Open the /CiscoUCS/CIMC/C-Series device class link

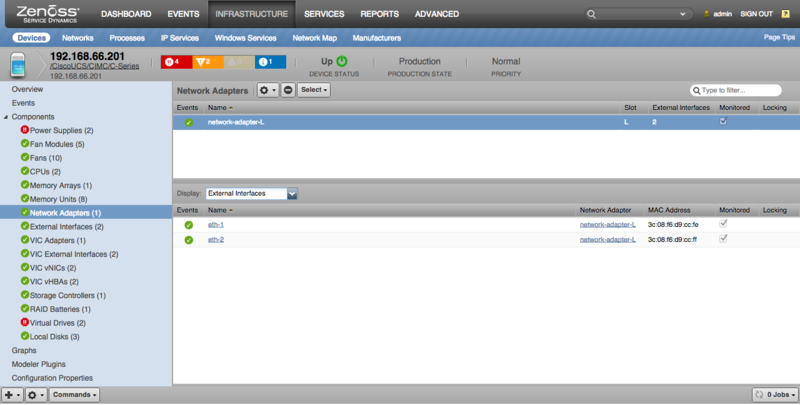click(94, 66)
